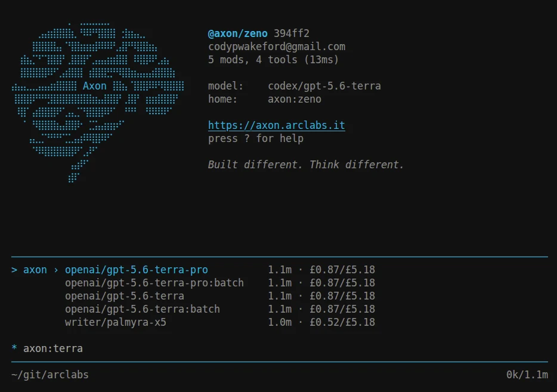Select openai/gpt-5.6-terra:batch in model list
The width and height of the screenshot is (557, 392).
[142, 309]
